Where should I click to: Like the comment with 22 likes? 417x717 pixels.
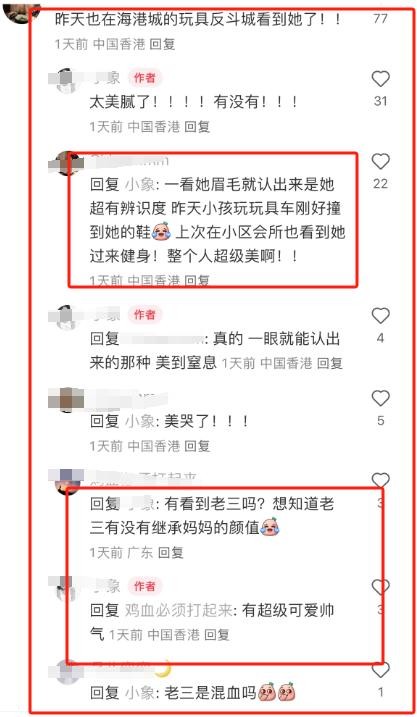(380, 162)
